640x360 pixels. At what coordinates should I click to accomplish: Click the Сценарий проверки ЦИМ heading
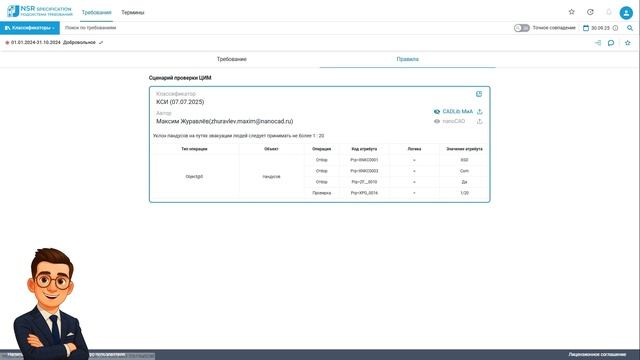pyautogui.click(x=180, y=78)
